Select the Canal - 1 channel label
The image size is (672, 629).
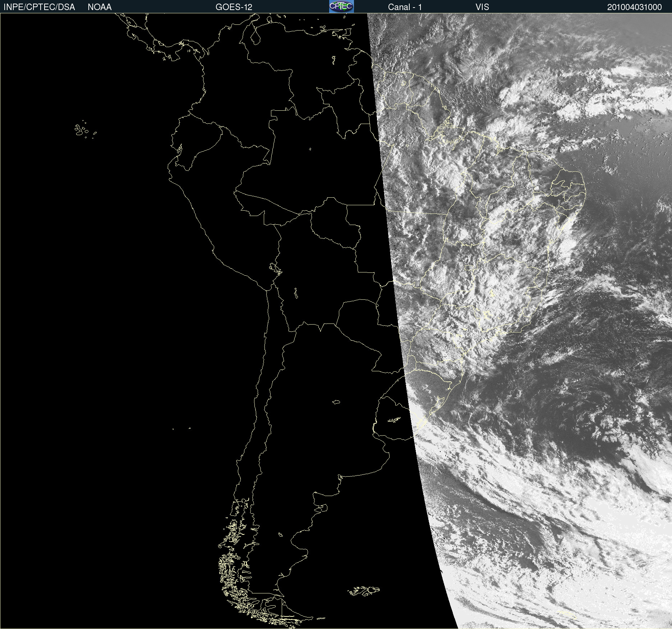[405, 7]
